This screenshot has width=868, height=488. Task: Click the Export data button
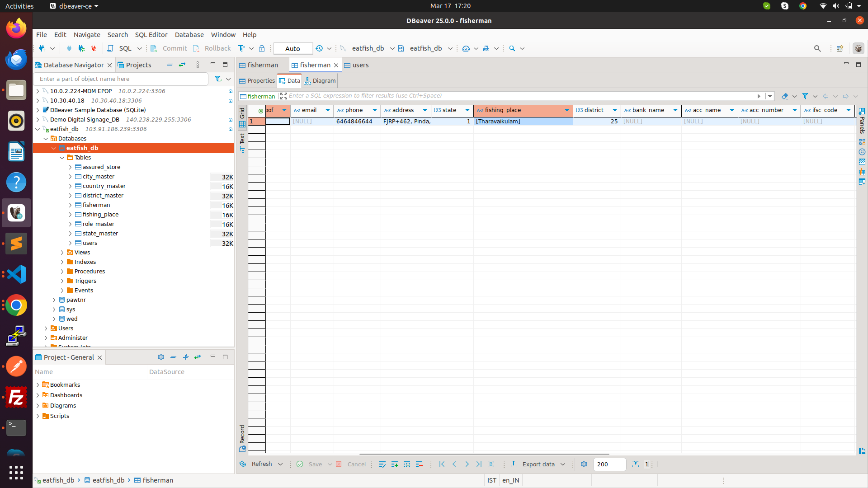(538, 464)
